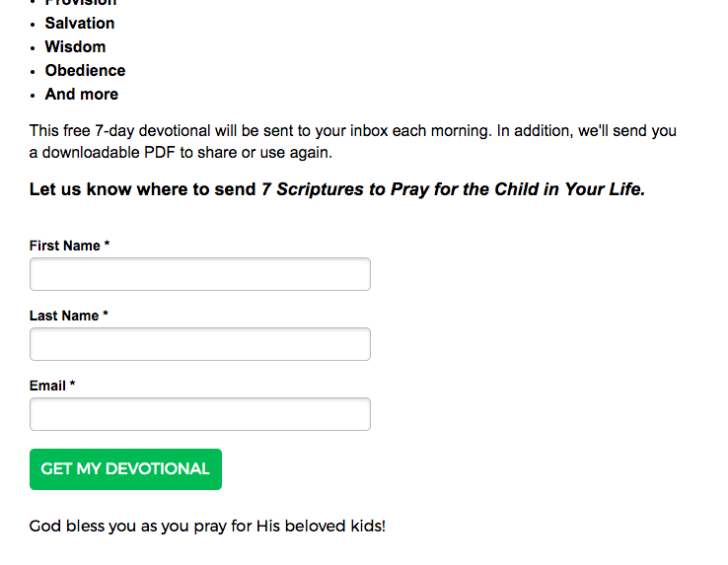Click the First Name input field
Viewport: 728px width, 565px height.
click(200, 274)
